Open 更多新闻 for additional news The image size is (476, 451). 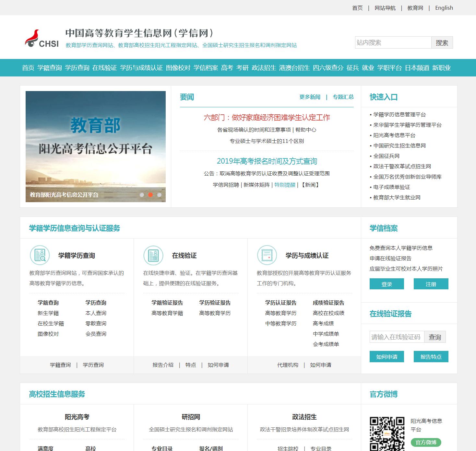(x=309, y=97)
